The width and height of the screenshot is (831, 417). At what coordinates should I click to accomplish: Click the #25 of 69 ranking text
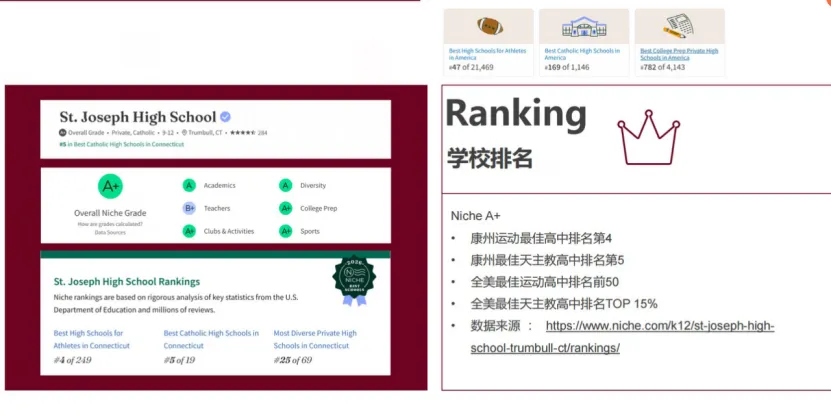coord(293,360)
